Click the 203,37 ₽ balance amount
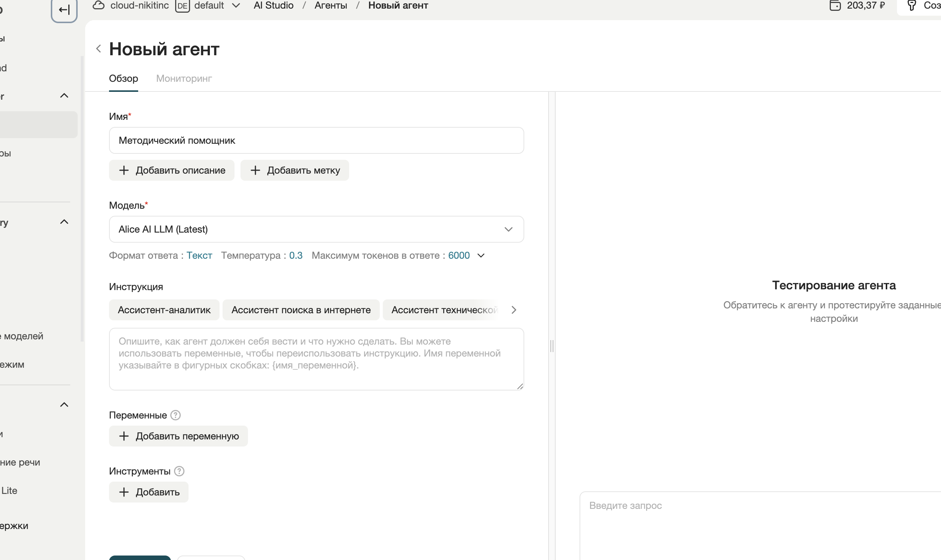Image resolution: width=941 pixels, height=560 pixels. pyautogui.click(x=866, y=5)
